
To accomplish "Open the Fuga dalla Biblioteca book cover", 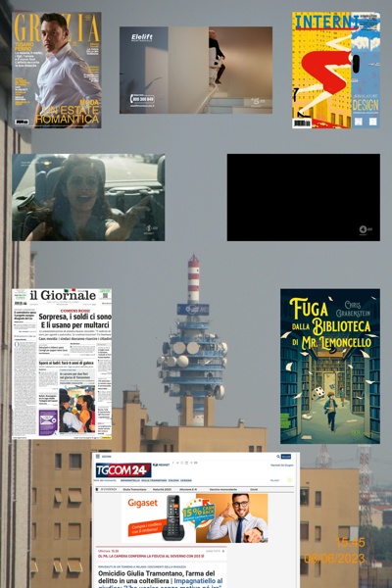I will [x=330, y=366].
